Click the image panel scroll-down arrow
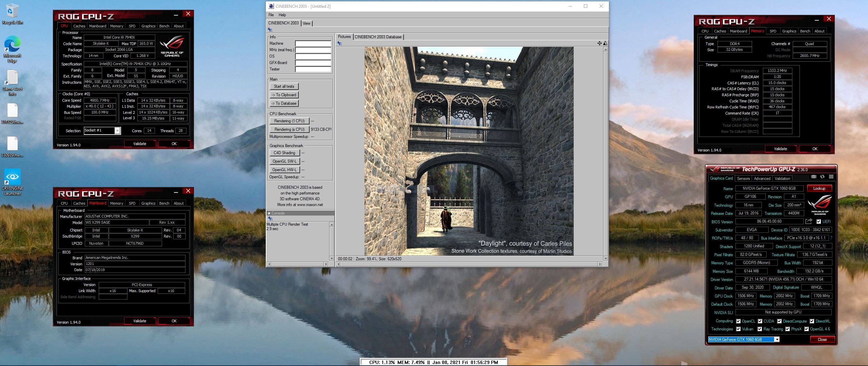Image resolution: width=868 pixels, height=366 pixels. 606,258
